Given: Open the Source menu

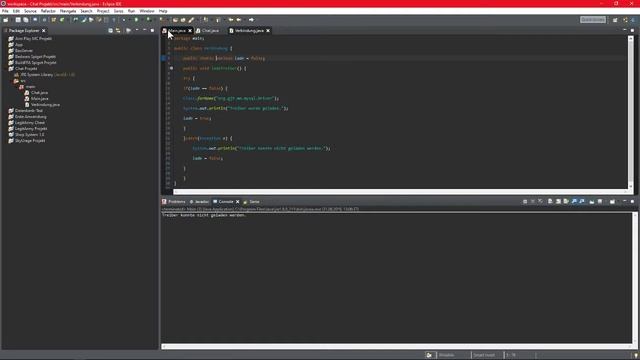Looking at the screenshot, I should coord(30,11).
